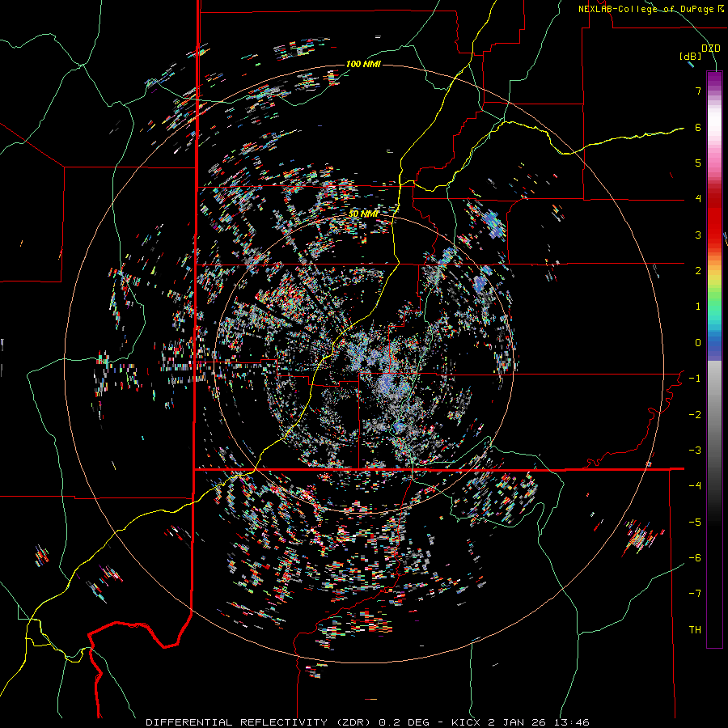
Task: Click the (ZDR) abbreviation in the caption
Action: [x=353, y=722]
